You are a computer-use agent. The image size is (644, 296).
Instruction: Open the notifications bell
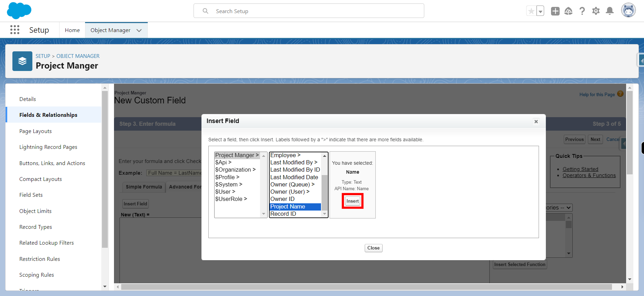tap(610, 11)
